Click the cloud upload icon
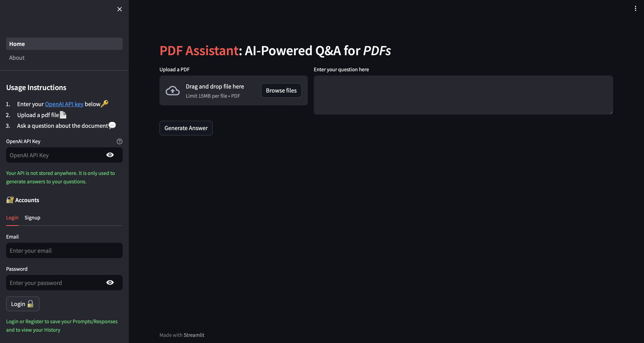Screen dimensions: 644x343 172,90
